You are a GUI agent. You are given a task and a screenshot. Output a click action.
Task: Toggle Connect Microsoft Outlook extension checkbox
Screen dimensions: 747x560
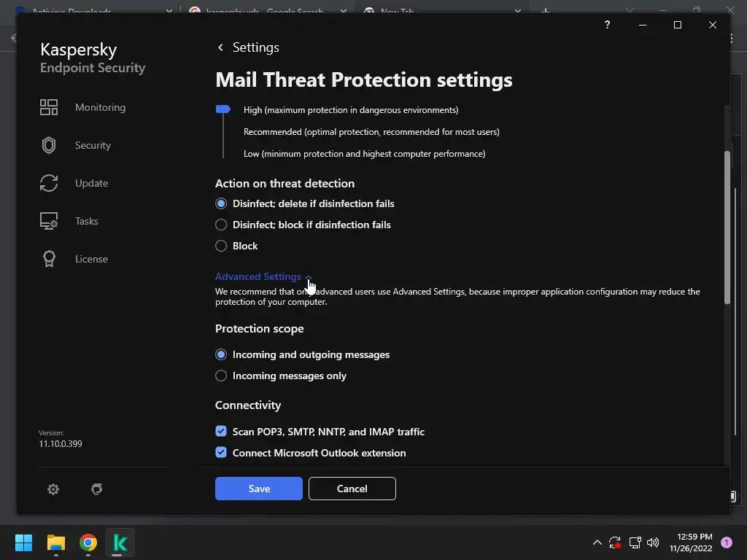[221, 452]
